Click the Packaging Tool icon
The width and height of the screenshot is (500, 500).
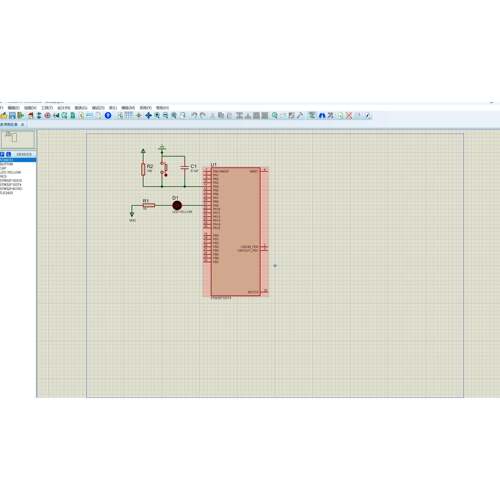point(291,116)
